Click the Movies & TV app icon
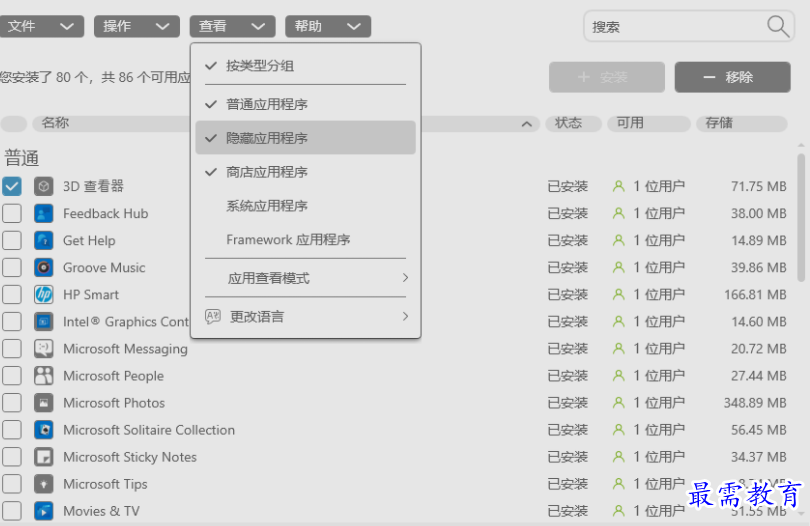 coord(43,511)
